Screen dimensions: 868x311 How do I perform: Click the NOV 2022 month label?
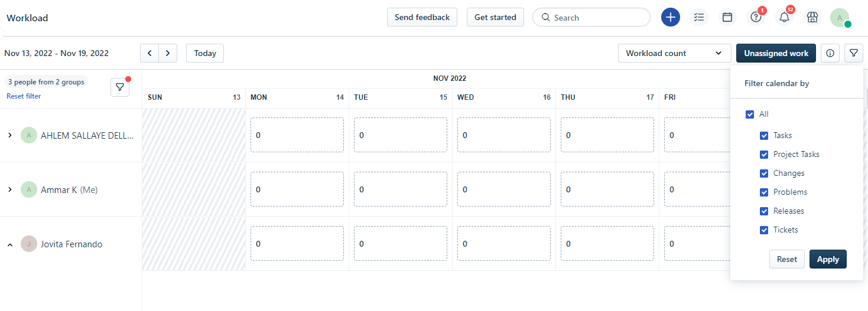(x=450, y=78)
